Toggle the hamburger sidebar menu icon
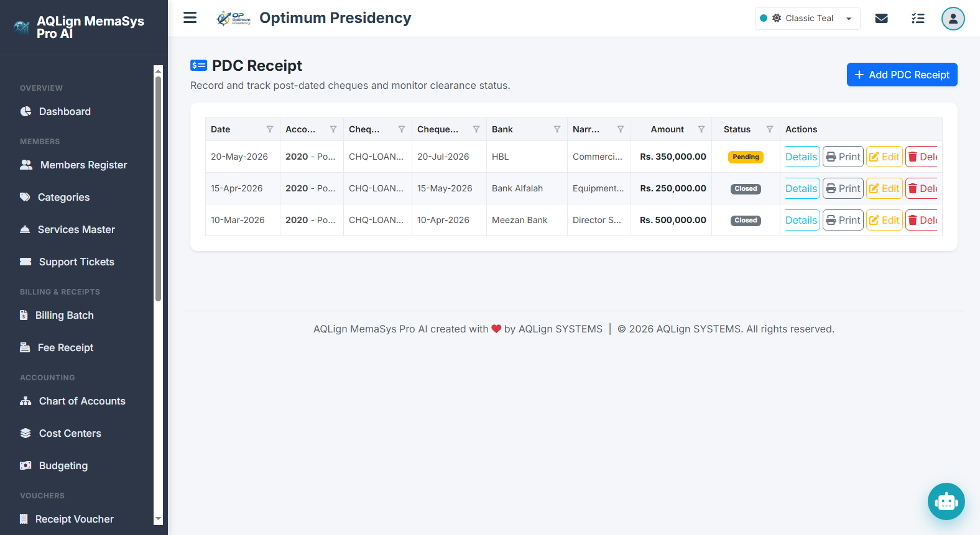The height and width of the screenshot is (535, 980). [190, 18]
